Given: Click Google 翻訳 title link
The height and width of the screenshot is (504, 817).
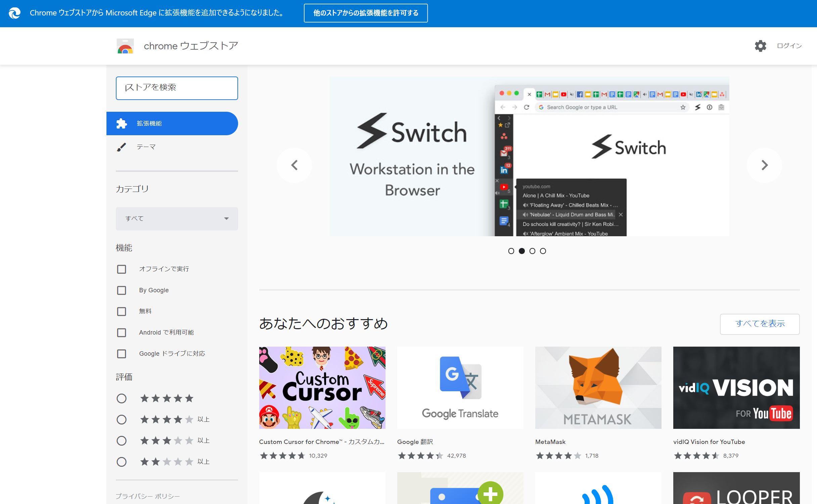Looking at the screenshot, I should coord(415,442).
